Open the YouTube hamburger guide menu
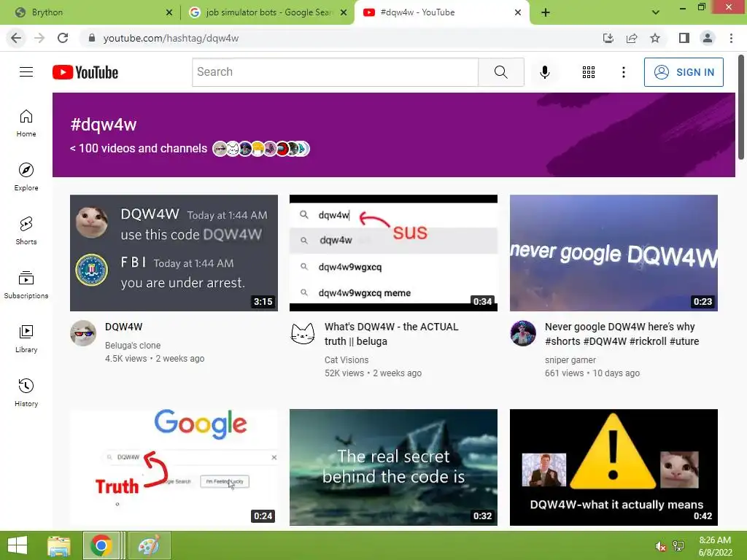The image size is (747, 560). pyautogui.click(x=26, y=72)
